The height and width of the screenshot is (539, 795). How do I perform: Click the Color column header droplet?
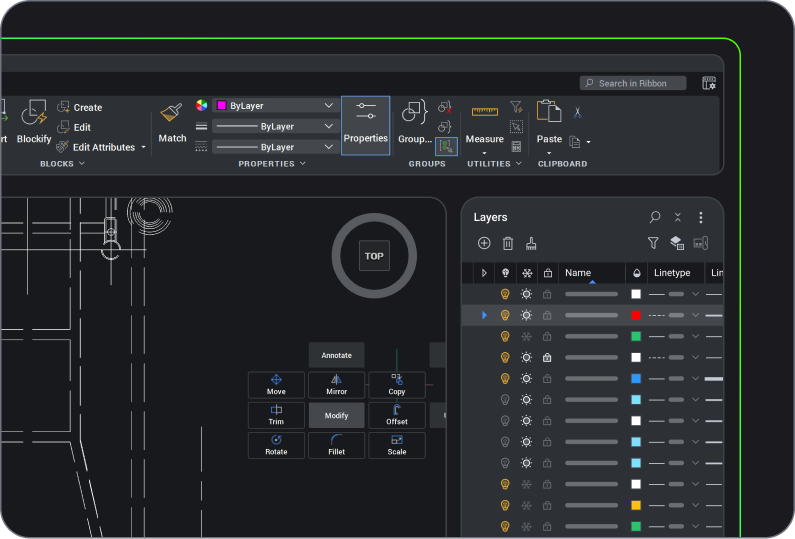click(637, 273)
